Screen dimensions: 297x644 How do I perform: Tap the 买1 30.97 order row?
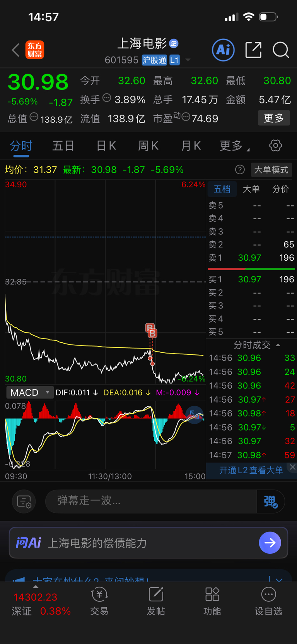[x=251, y=279]
